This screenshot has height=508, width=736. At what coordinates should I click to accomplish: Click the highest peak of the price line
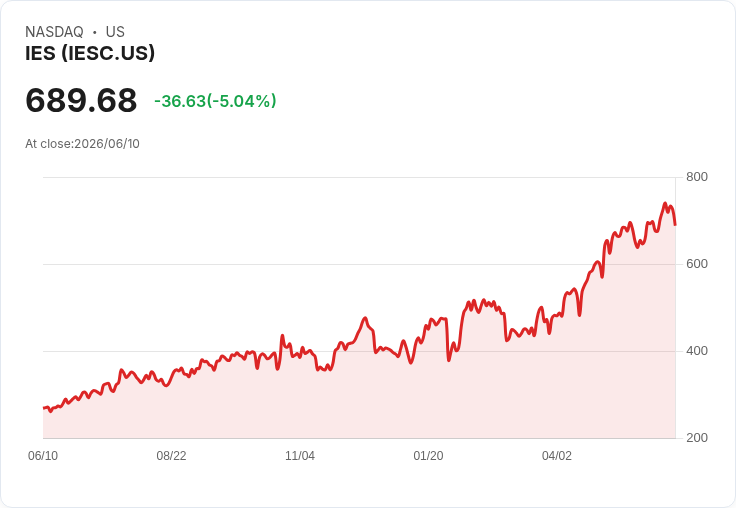point(665,203)
